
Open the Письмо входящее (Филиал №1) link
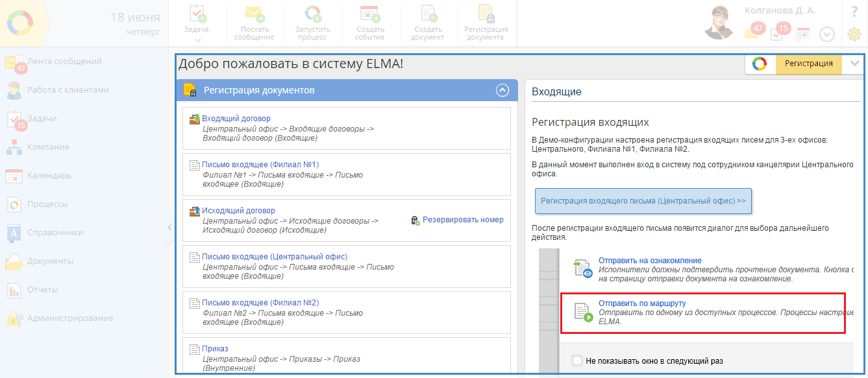coord(260,165)
